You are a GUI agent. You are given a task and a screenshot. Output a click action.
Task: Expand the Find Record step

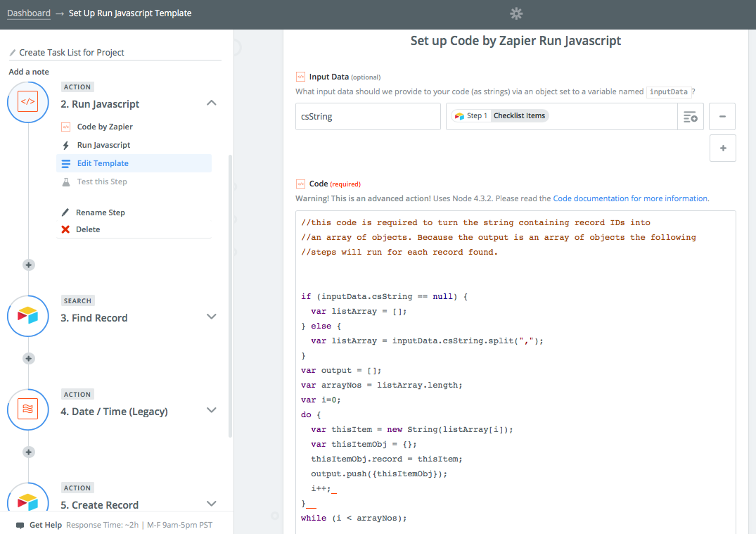[x=211, y=317]
